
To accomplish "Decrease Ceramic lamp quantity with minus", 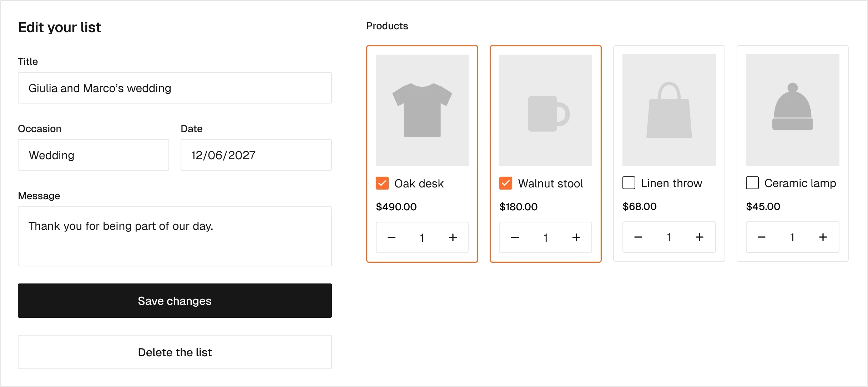I will click(x=762, y=237).
